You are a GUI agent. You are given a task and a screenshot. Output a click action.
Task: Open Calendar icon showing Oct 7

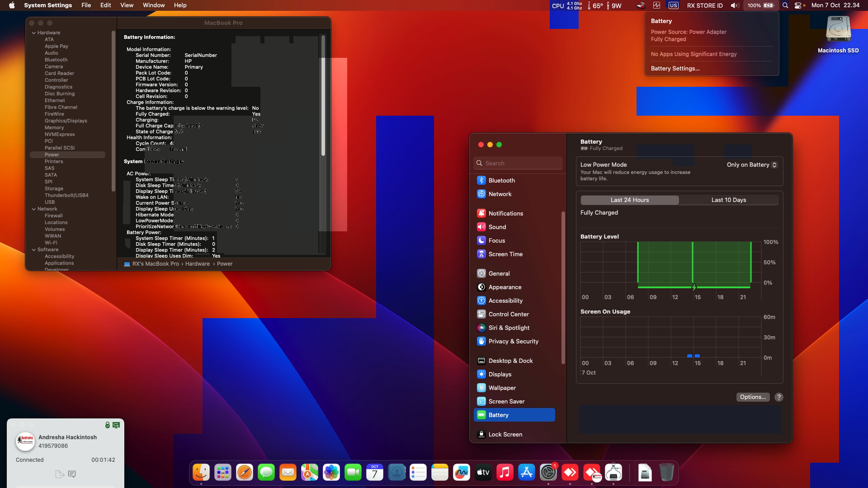click(375, 473)
